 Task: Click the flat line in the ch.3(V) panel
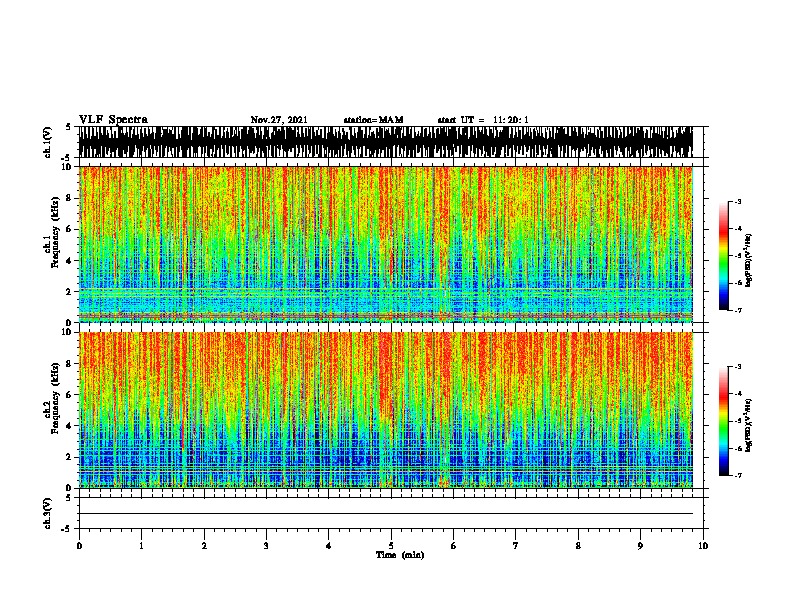point(385,514)
